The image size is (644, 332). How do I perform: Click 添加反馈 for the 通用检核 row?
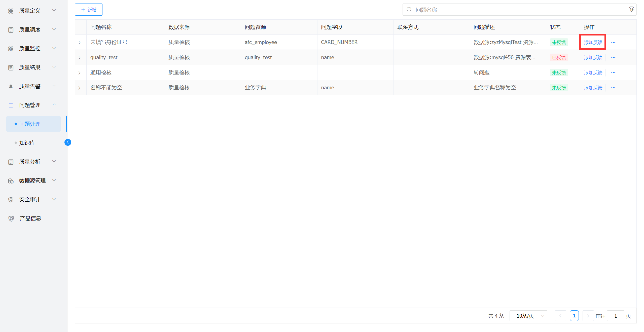(x=593, y=73)
